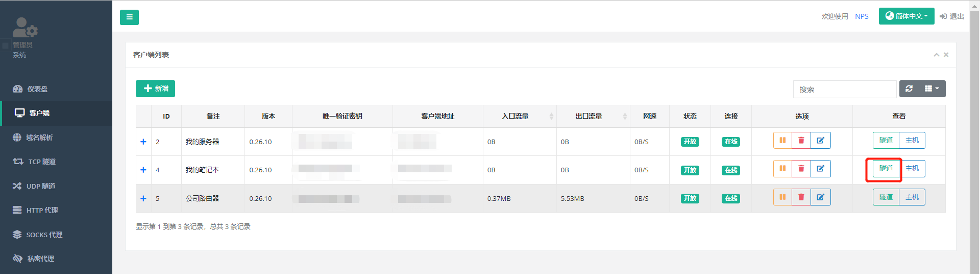
Task: Go to TCP 隧道 in the sidebar
Action: click(x=42, y=162)
